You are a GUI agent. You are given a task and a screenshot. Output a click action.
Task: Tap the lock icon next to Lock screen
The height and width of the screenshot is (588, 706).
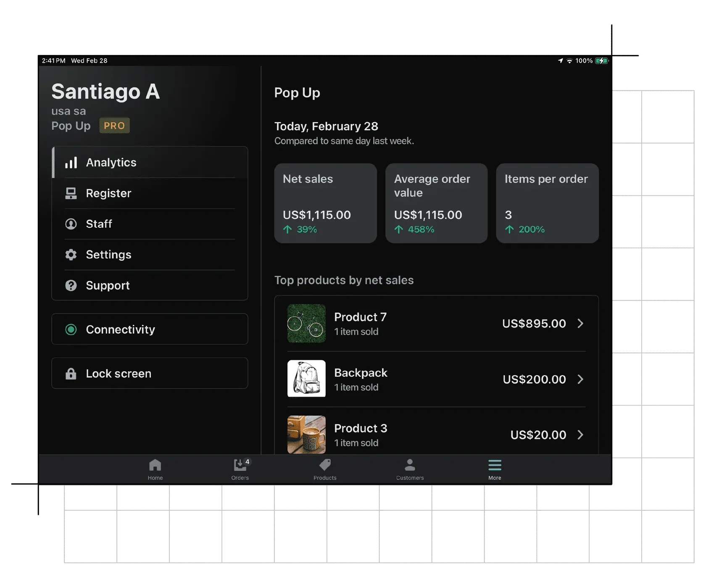point(71,373)
